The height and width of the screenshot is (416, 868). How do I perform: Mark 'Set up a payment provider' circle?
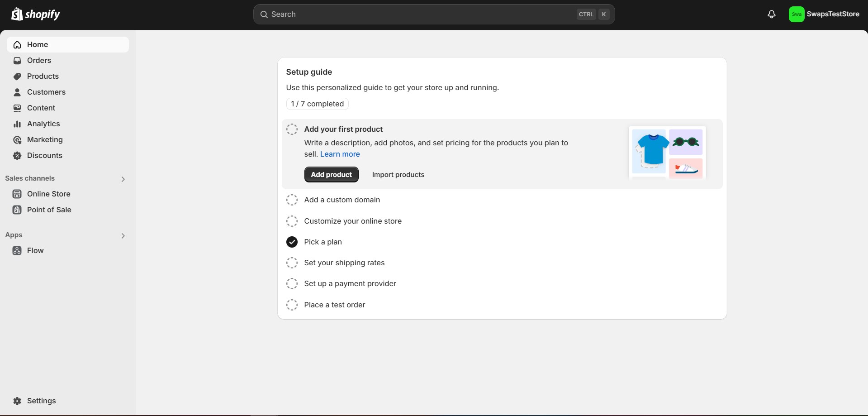pyautogui.click(x=292, y=283)
